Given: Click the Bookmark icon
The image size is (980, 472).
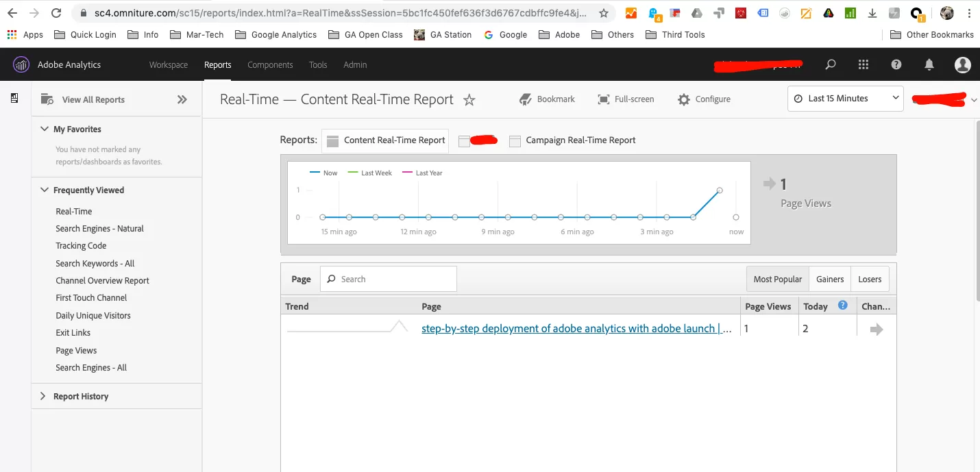Looking at the screenshot, I should [x=526, y=99].
